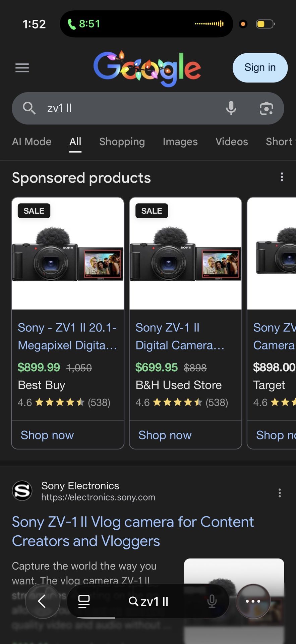Tap microphone in bottom address bar

[212, 601]
